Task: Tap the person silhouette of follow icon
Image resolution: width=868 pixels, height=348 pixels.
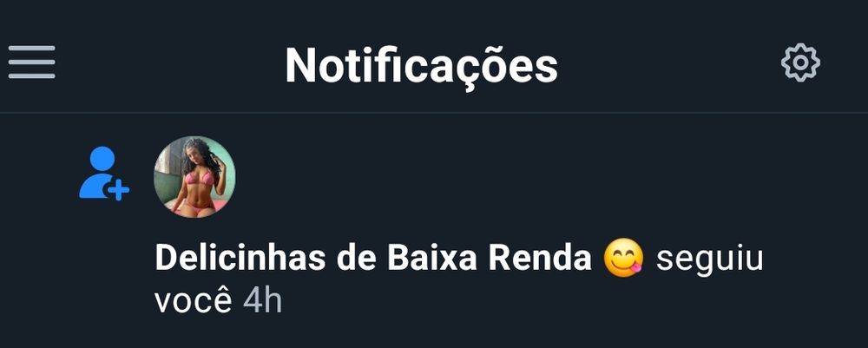Action: (x=98, y=172)
